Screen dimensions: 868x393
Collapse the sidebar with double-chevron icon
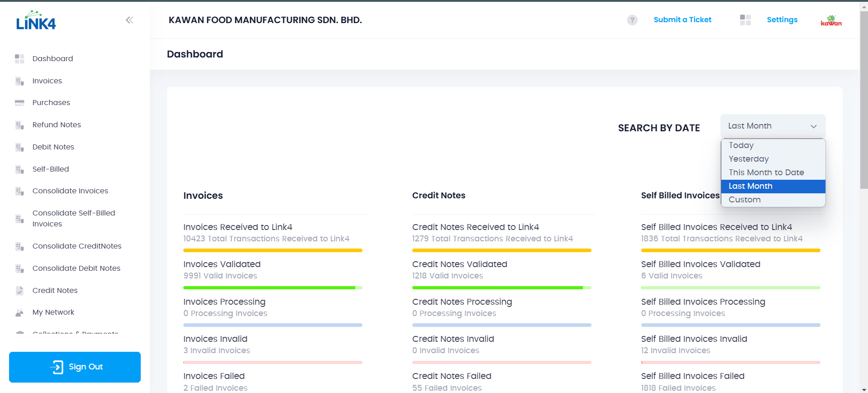tap(129, 20)
